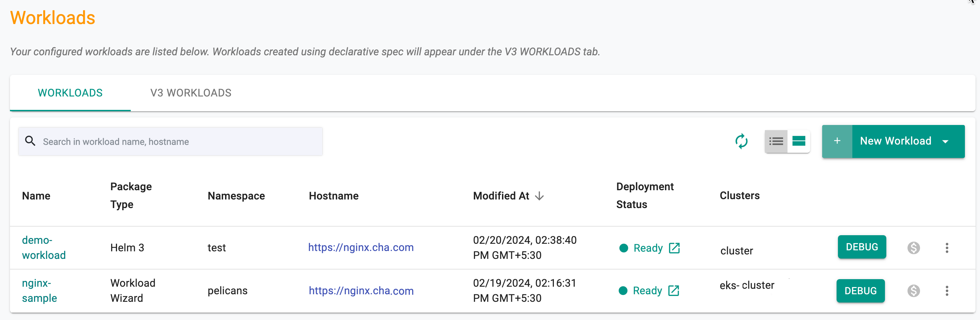The height and width of the screenshot is (320, 980).
Task: Click the 'eks- cluster' cell
Action: [747, 285]
